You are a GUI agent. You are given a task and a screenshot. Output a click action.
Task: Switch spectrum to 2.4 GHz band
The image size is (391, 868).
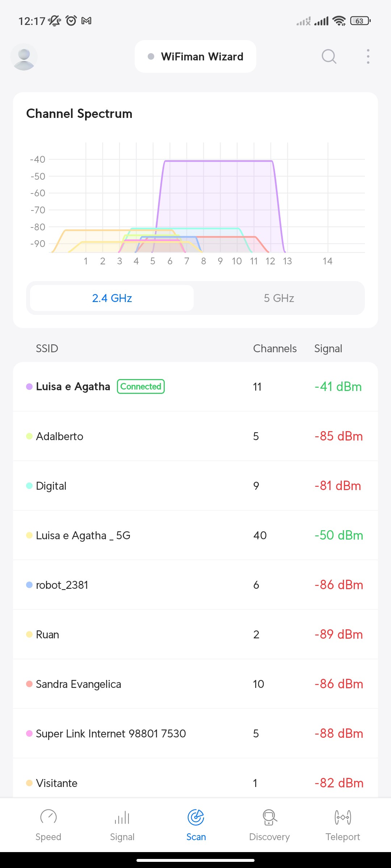[112, 298]
